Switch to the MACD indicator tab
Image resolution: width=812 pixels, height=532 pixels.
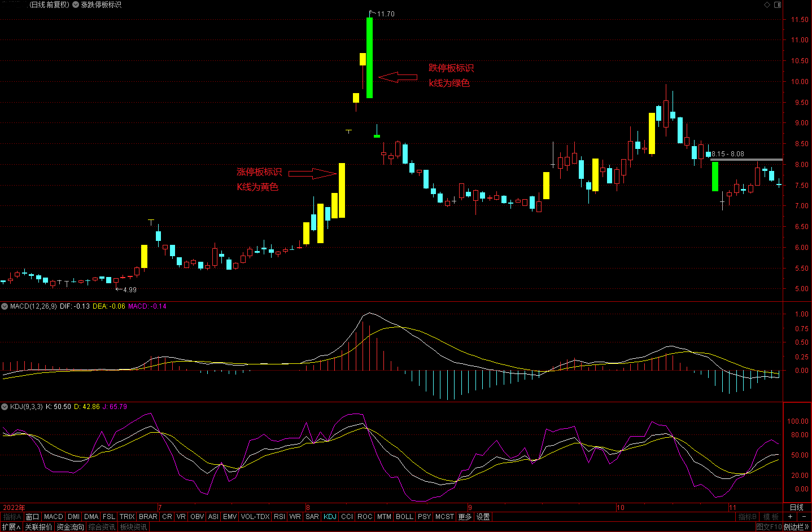pyautogui.click(x=54, y=517)
